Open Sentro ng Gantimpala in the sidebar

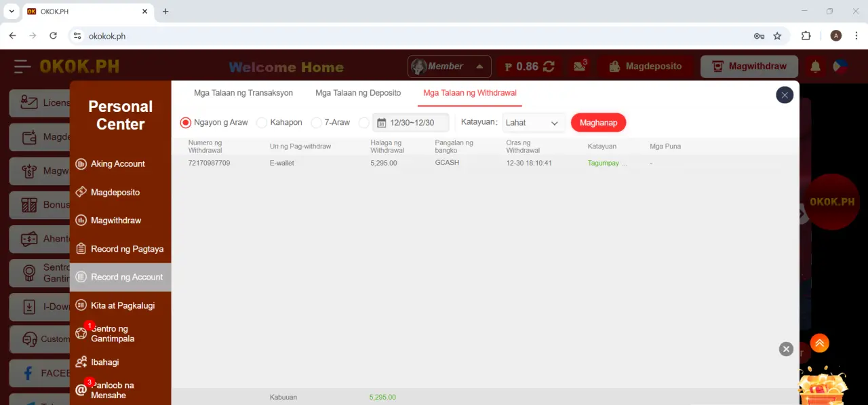pos(120,334)
